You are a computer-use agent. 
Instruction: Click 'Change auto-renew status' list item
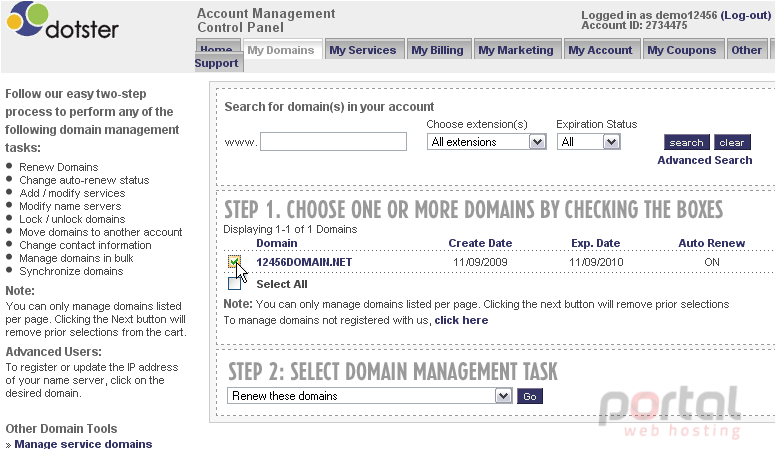pyautogui.click(x=84, y=180)
